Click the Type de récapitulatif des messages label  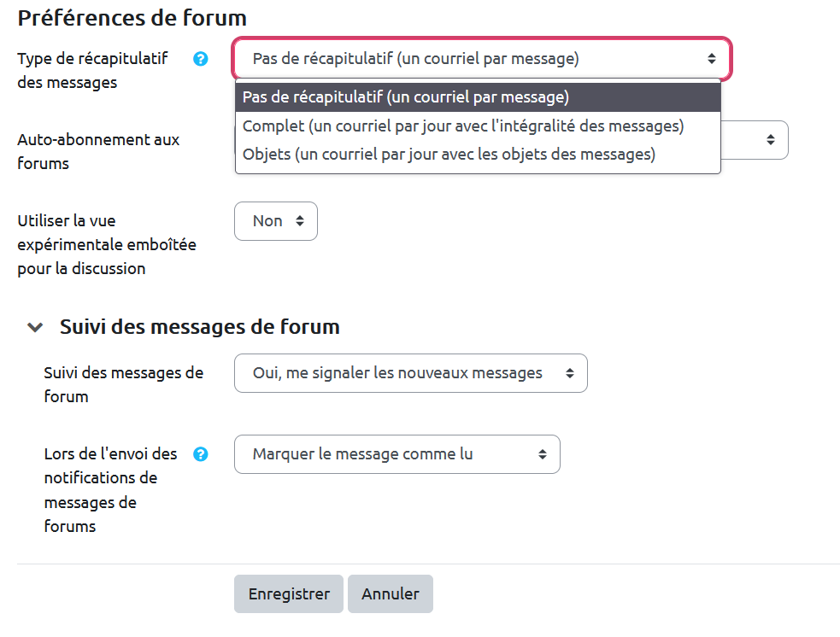point(92,71)
